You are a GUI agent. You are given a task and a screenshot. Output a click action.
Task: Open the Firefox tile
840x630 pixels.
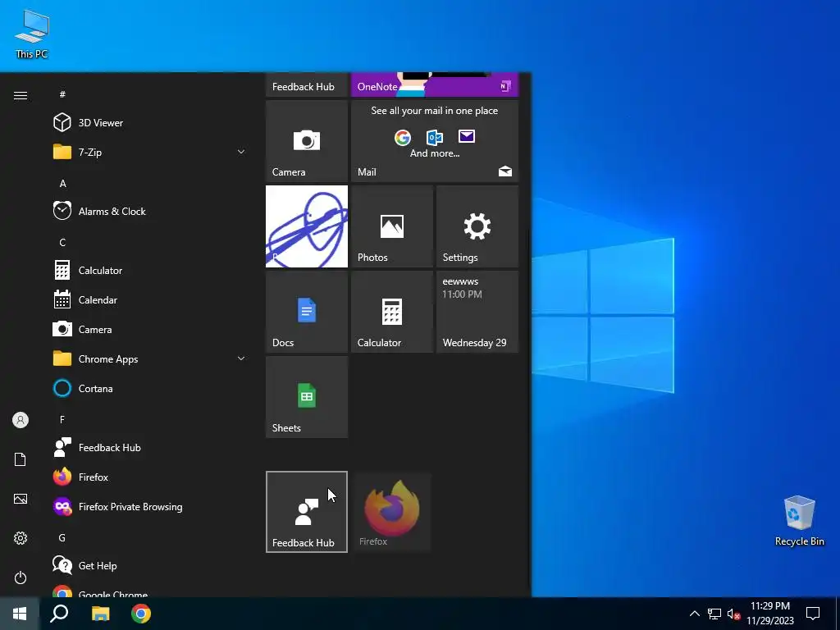coord(391,512)
